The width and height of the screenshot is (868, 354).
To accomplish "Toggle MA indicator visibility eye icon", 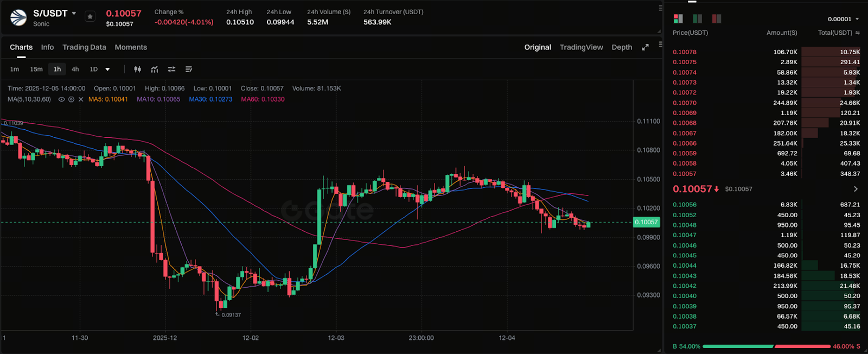I will (61, 99).
